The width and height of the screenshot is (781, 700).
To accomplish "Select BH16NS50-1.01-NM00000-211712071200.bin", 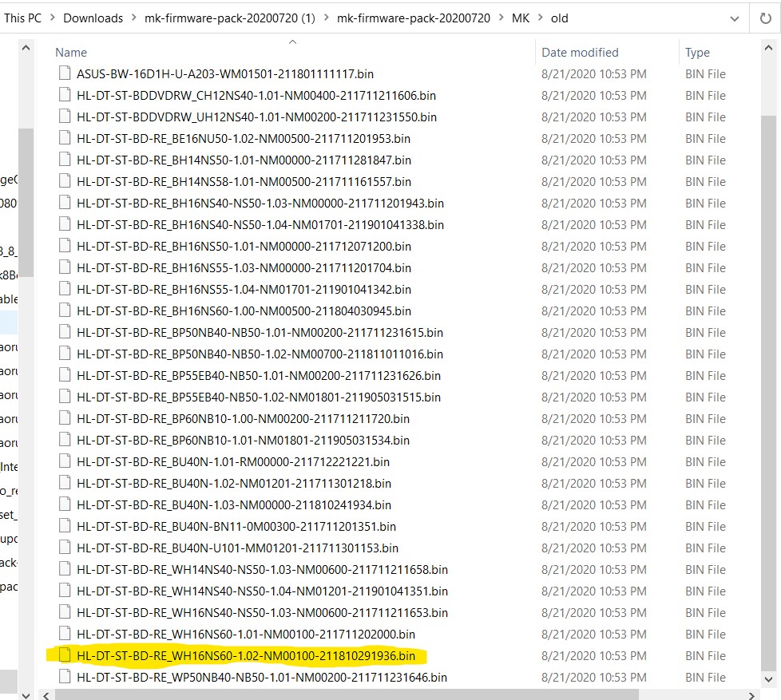I will (x=244, y=247).
